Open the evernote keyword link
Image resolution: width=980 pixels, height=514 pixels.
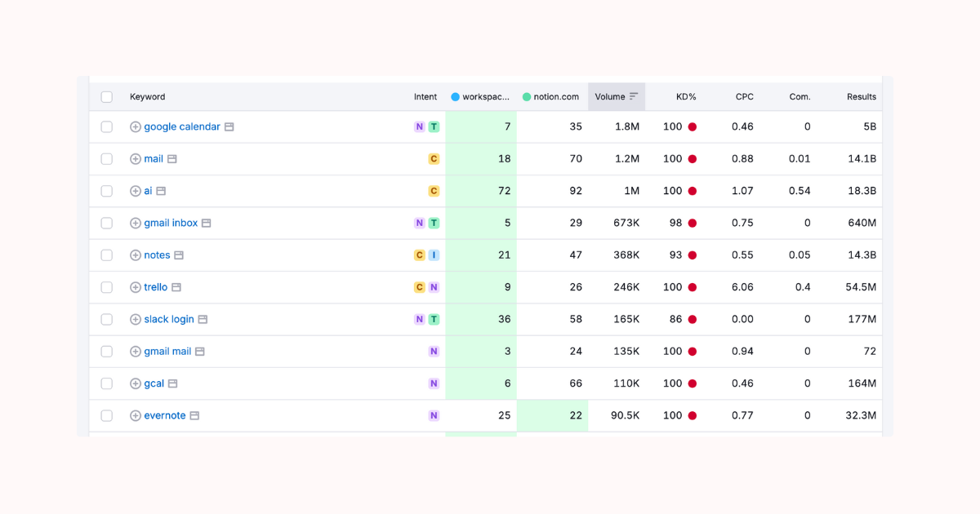(165, 415)
